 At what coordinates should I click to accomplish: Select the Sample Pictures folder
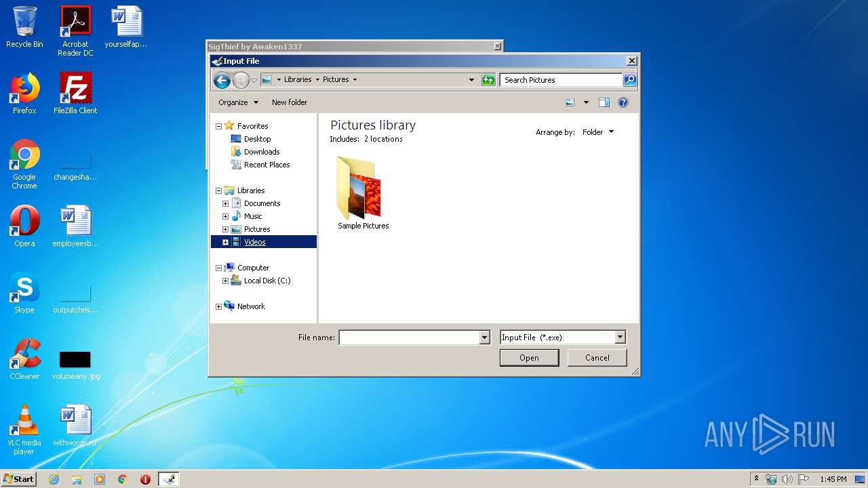363,194
